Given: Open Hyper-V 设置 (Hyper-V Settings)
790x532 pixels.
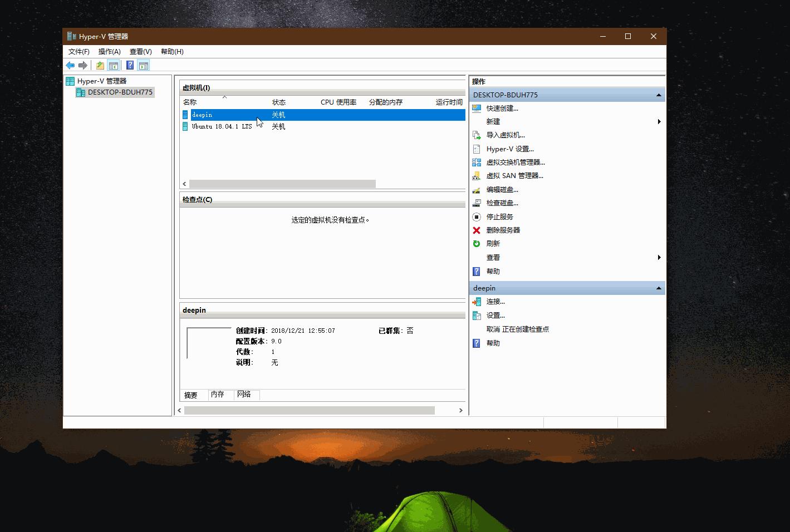Looking at the screenshot, I should 510,149.
